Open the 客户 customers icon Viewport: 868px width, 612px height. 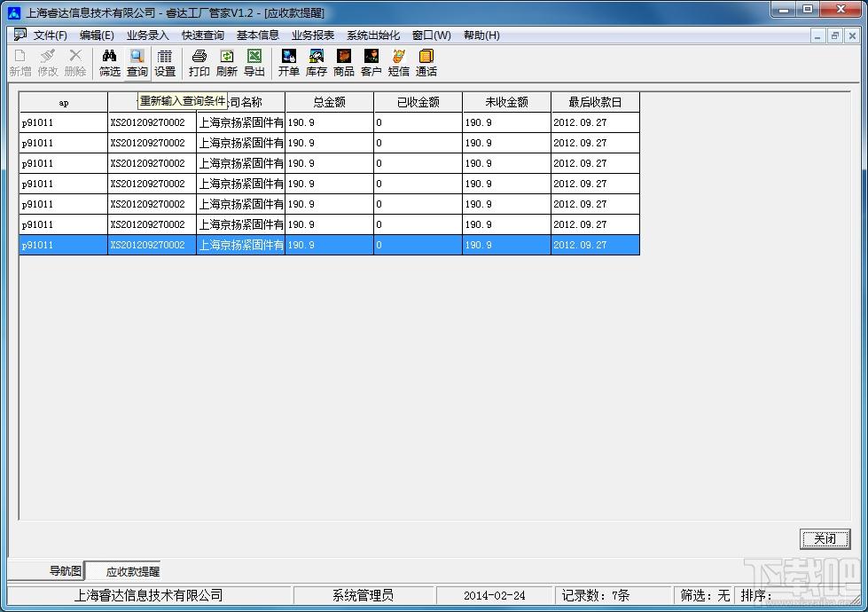point(371,63)
